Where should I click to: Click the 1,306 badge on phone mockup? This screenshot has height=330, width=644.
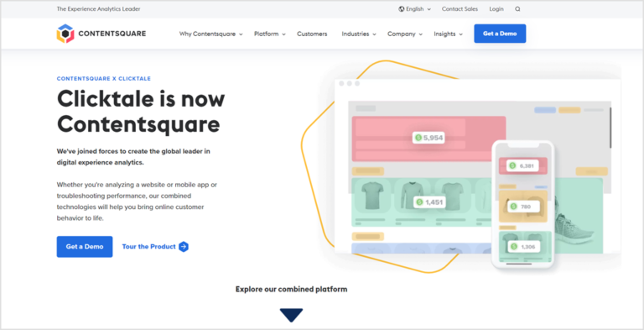[523, 247]
